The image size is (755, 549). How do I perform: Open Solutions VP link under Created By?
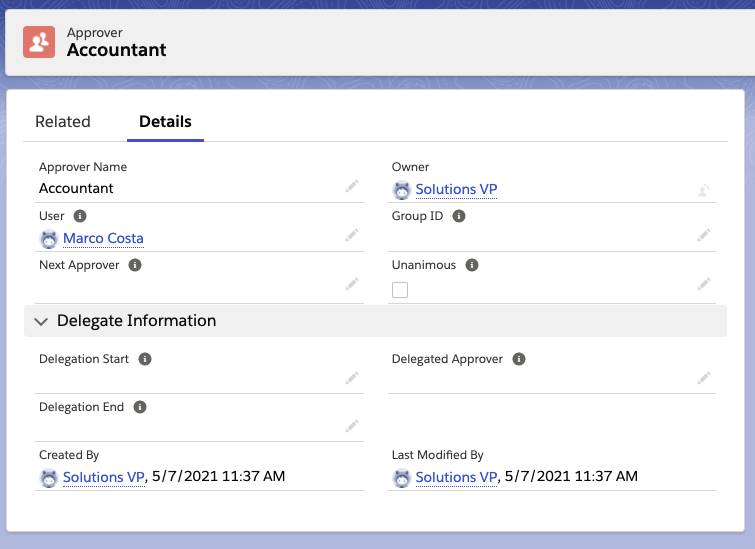point(104,477)
